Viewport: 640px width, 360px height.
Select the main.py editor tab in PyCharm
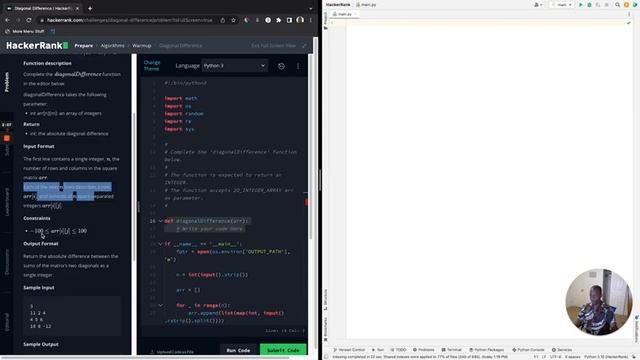(344, 14)
